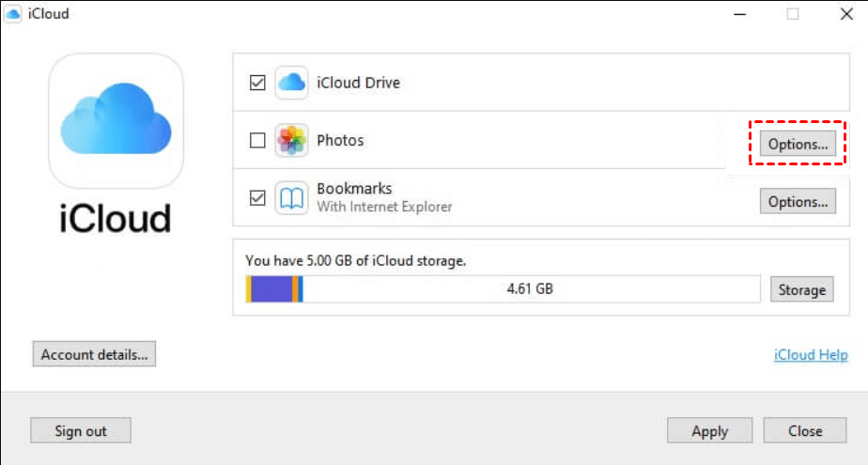The image size is (868, 465).
Task: Click the Bookmarks book icon
Action: 291,199
